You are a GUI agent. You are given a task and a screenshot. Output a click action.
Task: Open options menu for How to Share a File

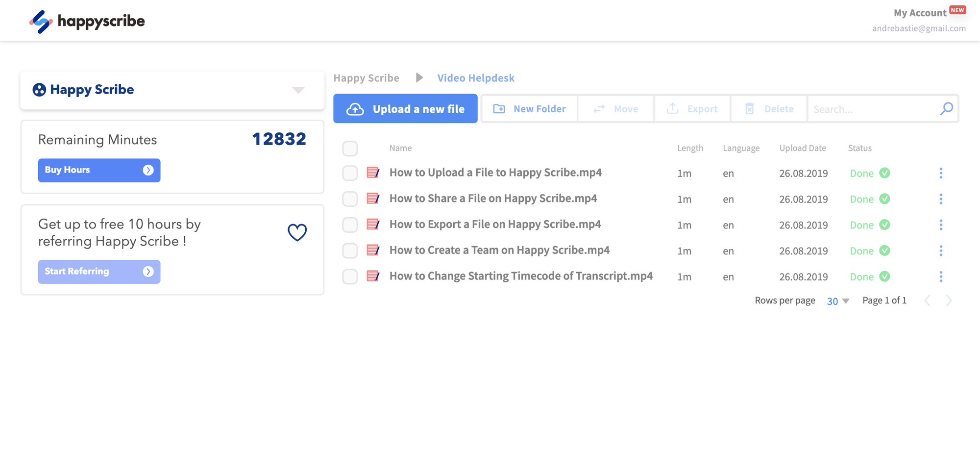[x=941, y=199]
